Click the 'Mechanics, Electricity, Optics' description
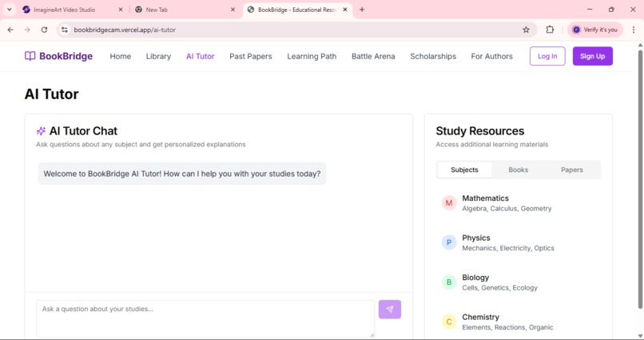The height and width of the screenshot is (340, 644). coord(508,248)
